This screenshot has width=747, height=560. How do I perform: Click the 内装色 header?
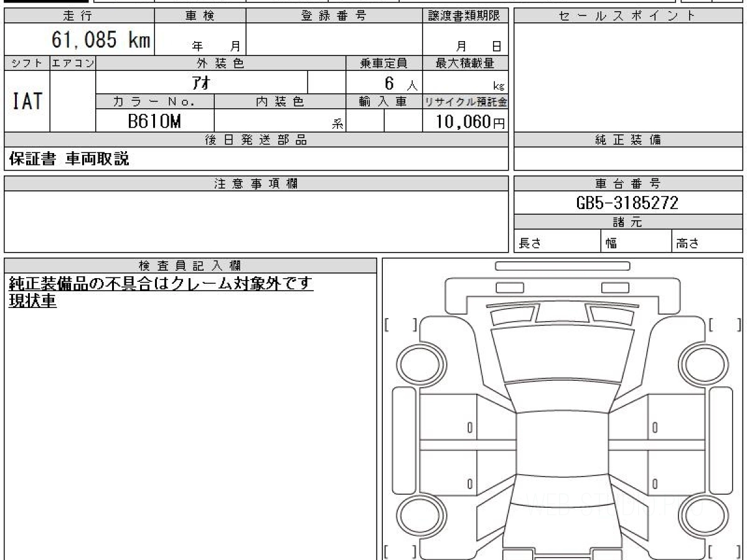coord(280,101)
